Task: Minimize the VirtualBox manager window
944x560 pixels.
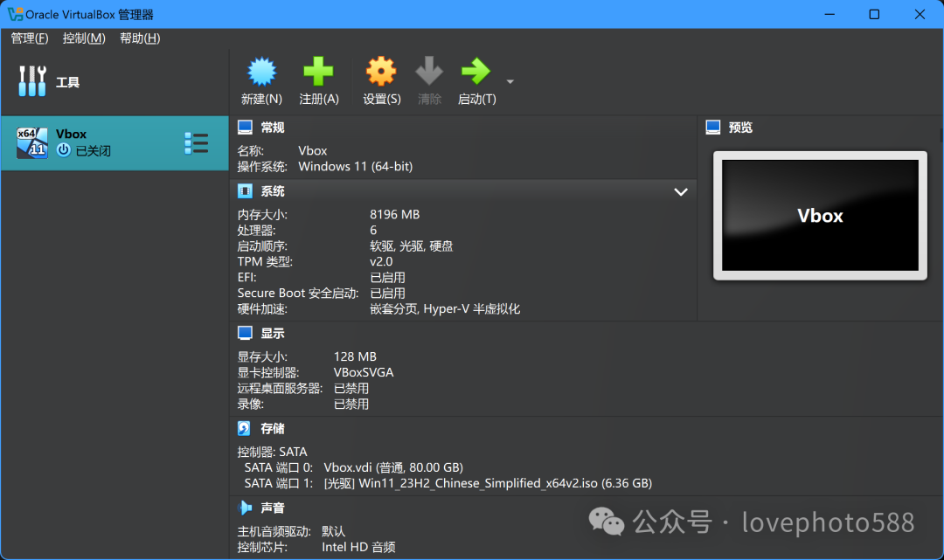Action: 829,14
